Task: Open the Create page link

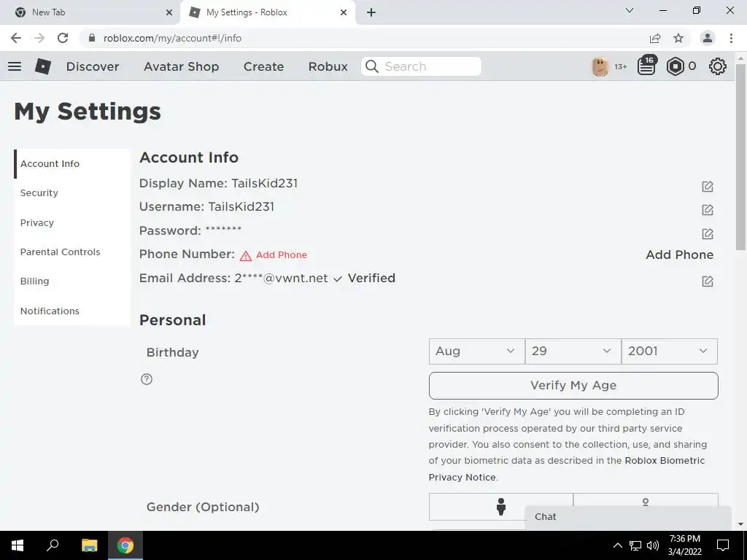Action: point(264,66)
